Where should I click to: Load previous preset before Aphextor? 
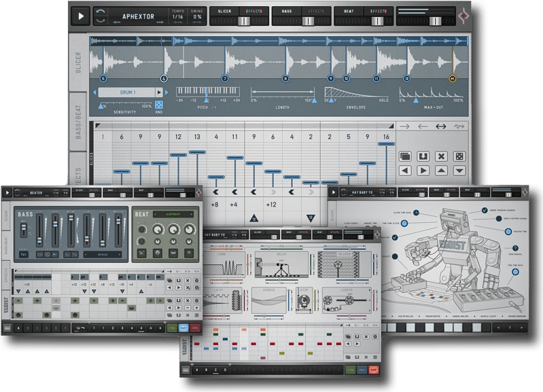tap(116, 22)
